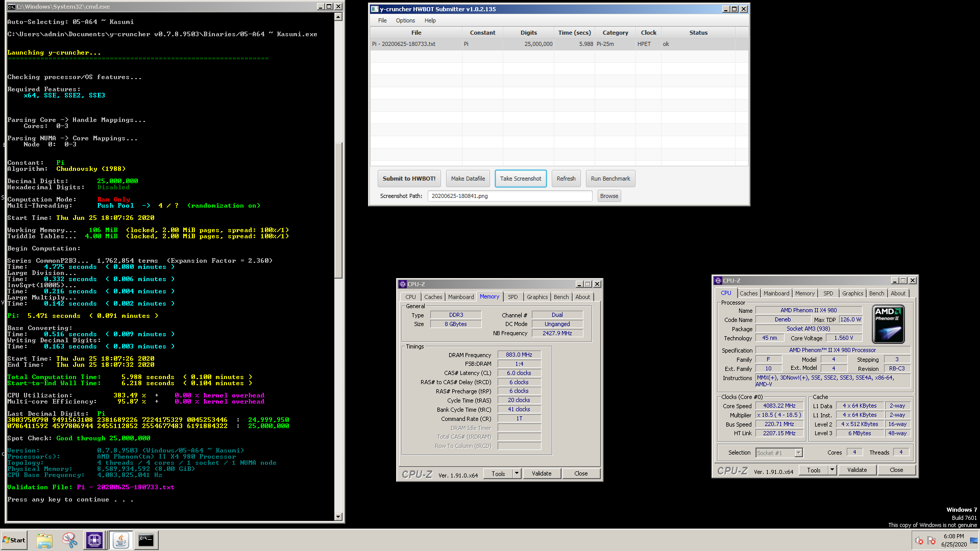Viewport: 980px width, 551px height.
Task: Open Graphics tab in right CPU-Z window
Action: pyautogui.click(x=852, y=293)
